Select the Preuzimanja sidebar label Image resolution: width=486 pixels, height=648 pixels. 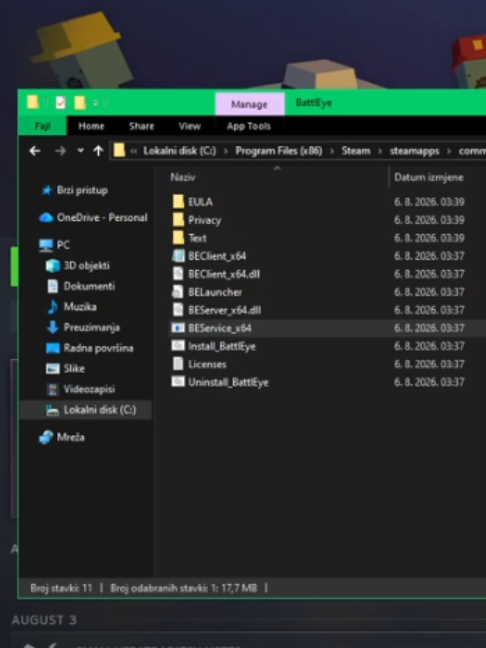tap(92, 328)
